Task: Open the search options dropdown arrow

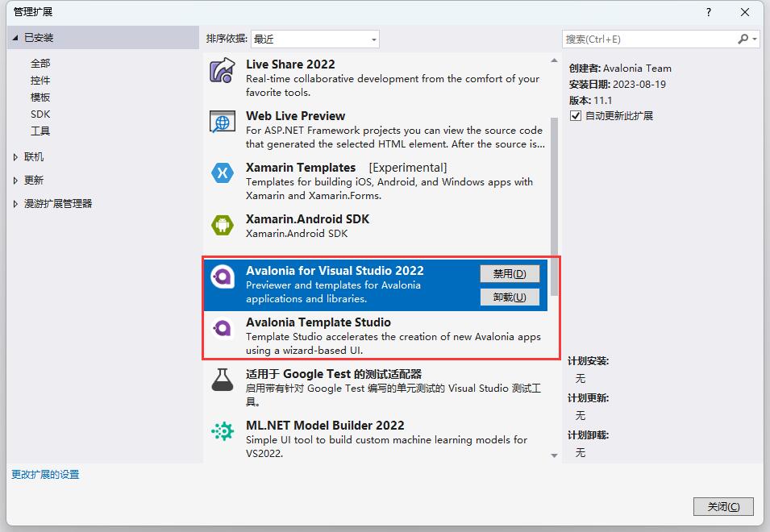Action: click(755, 39)
